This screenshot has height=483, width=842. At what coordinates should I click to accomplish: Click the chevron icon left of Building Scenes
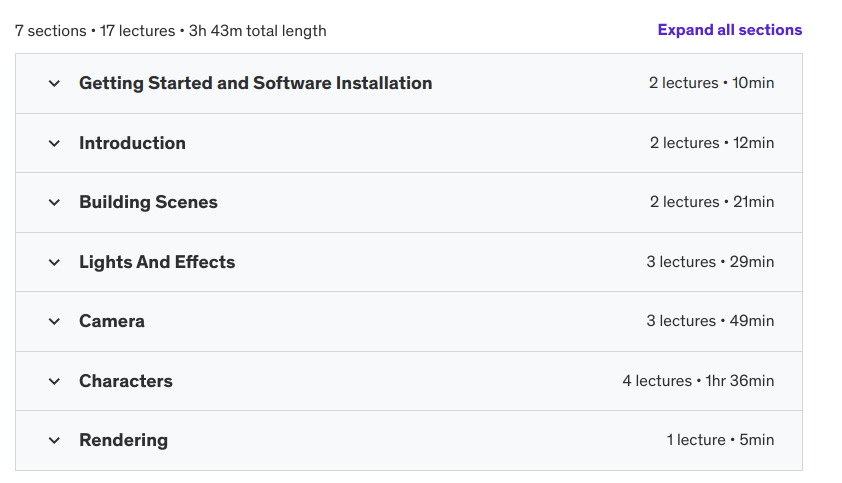55,203
